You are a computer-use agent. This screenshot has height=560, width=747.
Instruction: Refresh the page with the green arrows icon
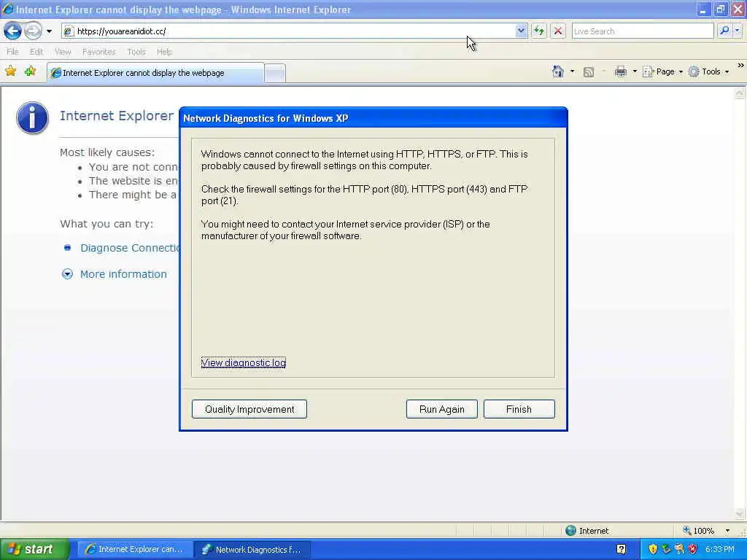[539, 31]
